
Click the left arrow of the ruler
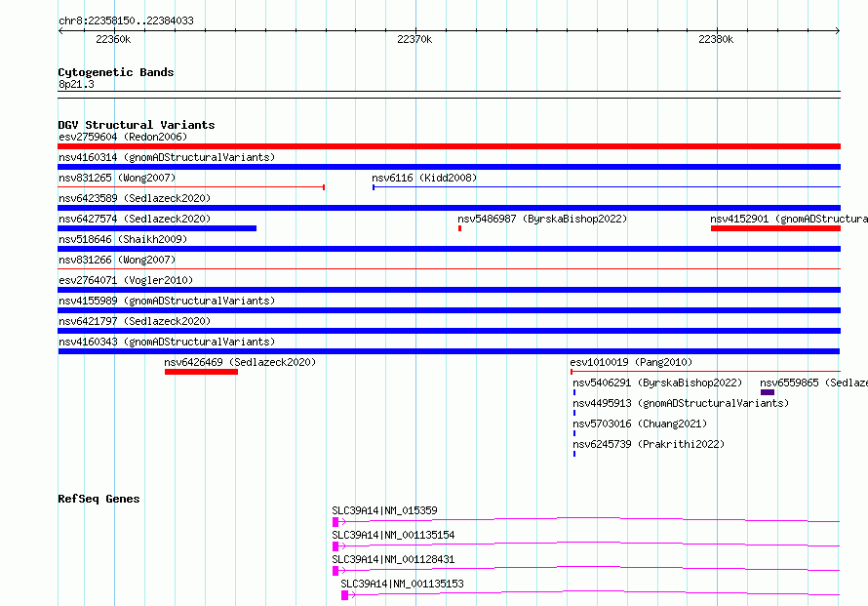point(60,31)
